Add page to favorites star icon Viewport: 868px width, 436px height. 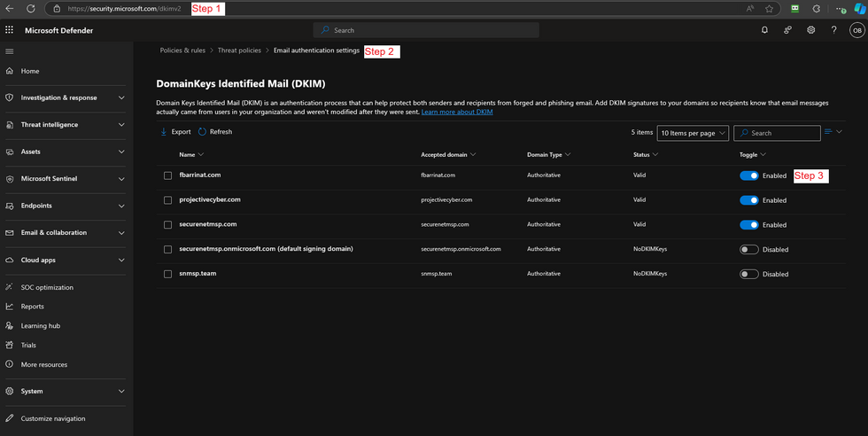(x=769, y=8)
